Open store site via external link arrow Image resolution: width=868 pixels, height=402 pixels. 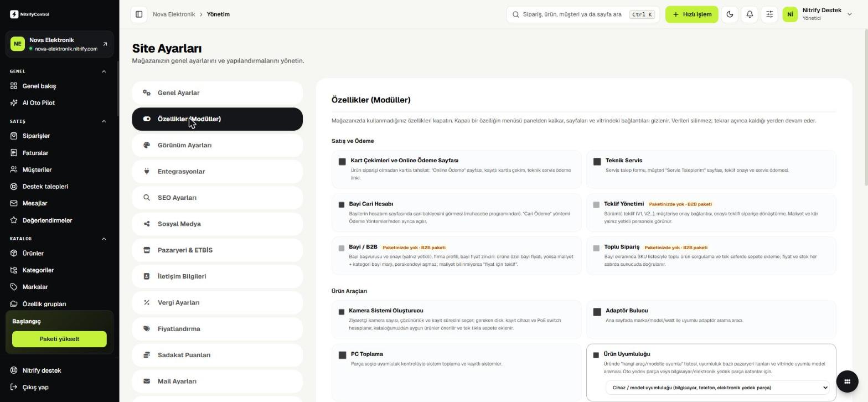click(105, 44)
